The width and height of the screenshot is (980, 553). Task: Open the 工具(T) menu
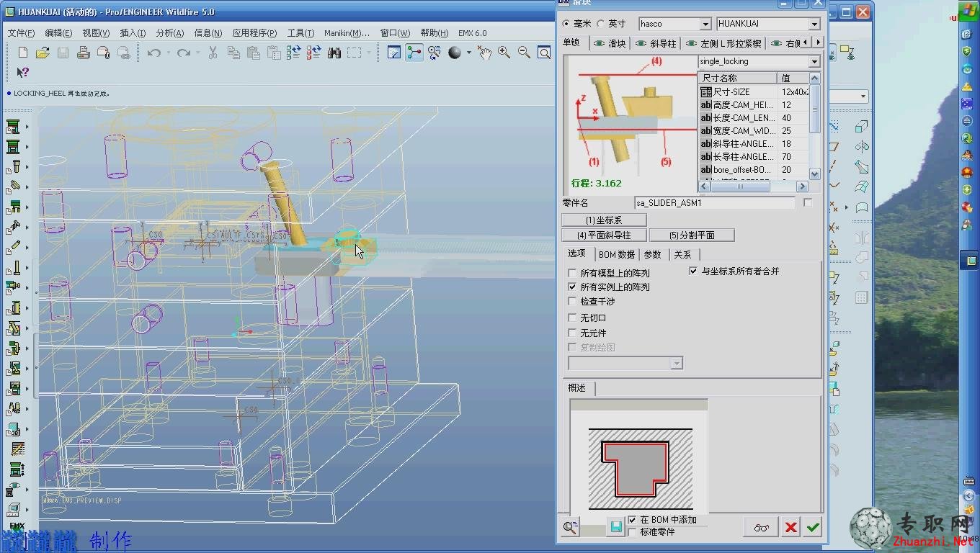click(300, 33)
